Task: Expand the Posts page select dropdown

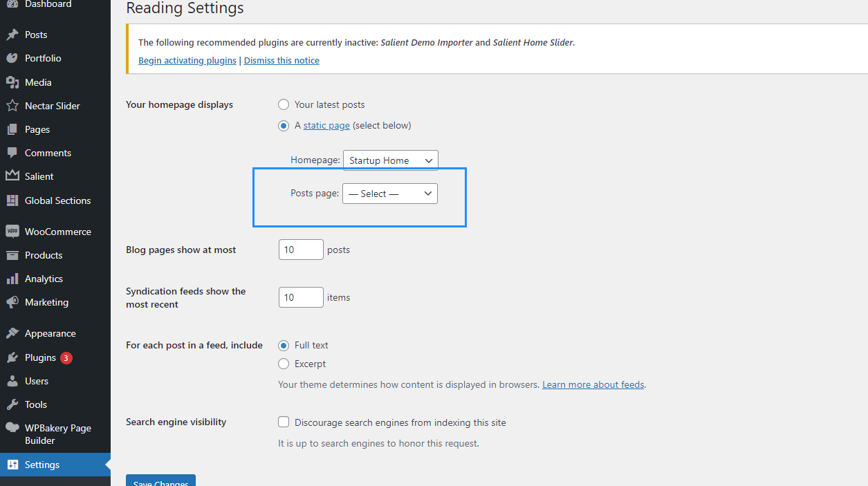Action: tap(390, 194)
